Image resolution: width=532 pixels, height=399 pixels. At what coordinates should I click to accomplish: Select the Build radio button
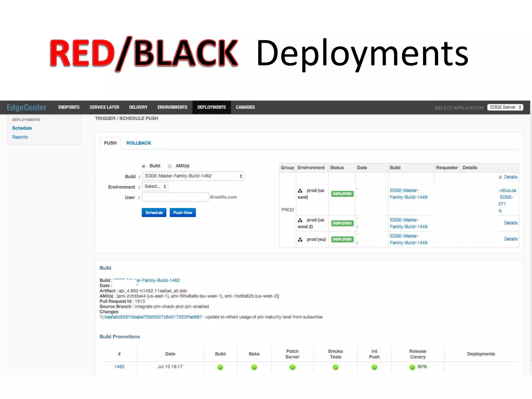tap(144, 166)
